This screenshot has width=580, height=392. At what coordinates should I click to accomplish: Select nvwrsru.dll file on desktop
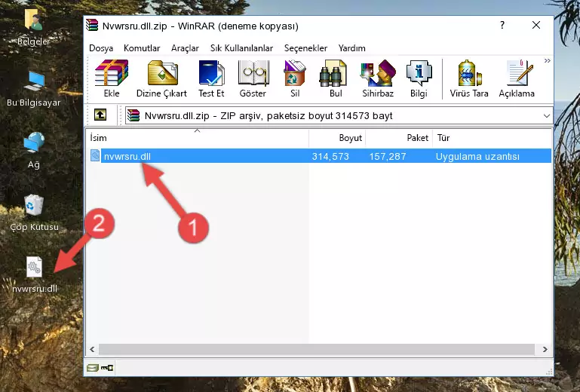point(35,275)
